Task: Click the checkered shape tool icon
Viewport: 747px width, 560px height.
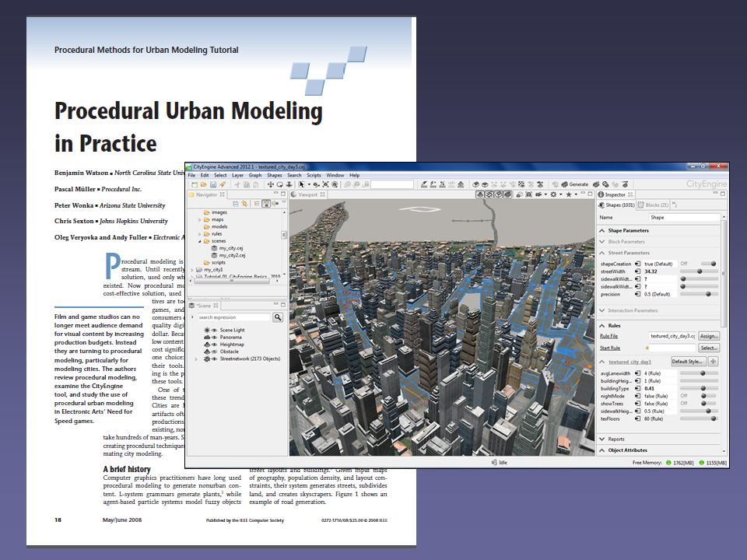Action: click(x=521, y=185)
